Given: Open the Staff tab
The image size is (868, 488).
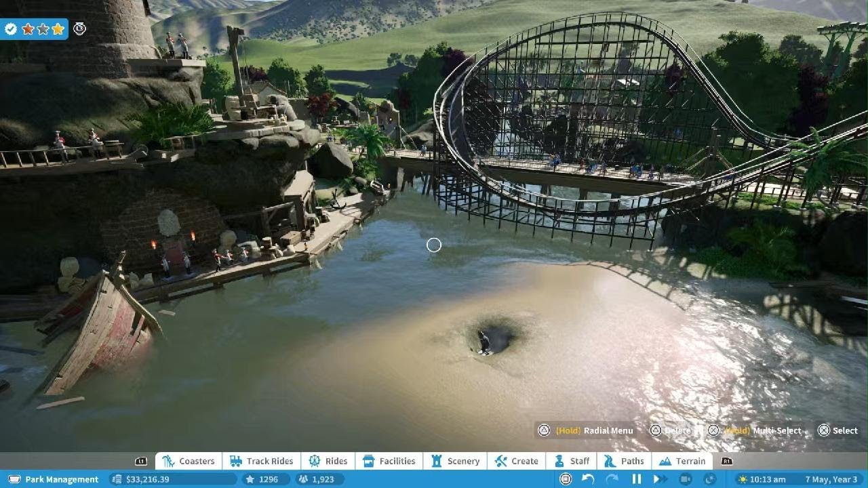Looking at the screenshot, I should click(x=572, y=461).
